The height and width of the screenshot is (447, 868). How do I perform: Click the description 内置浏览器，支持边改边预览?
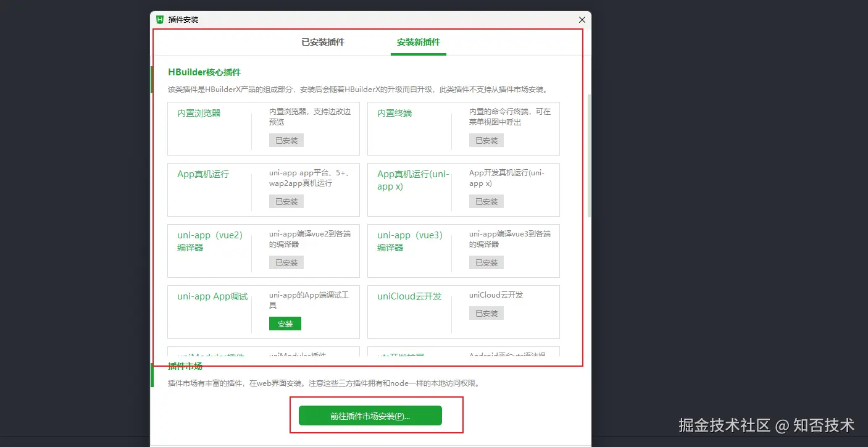[310, 117]
